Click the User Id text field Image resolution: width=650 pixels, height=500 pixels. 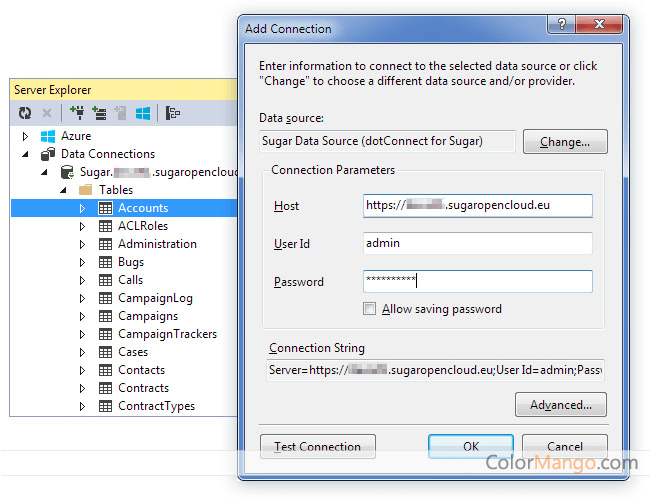click(477, 244)
